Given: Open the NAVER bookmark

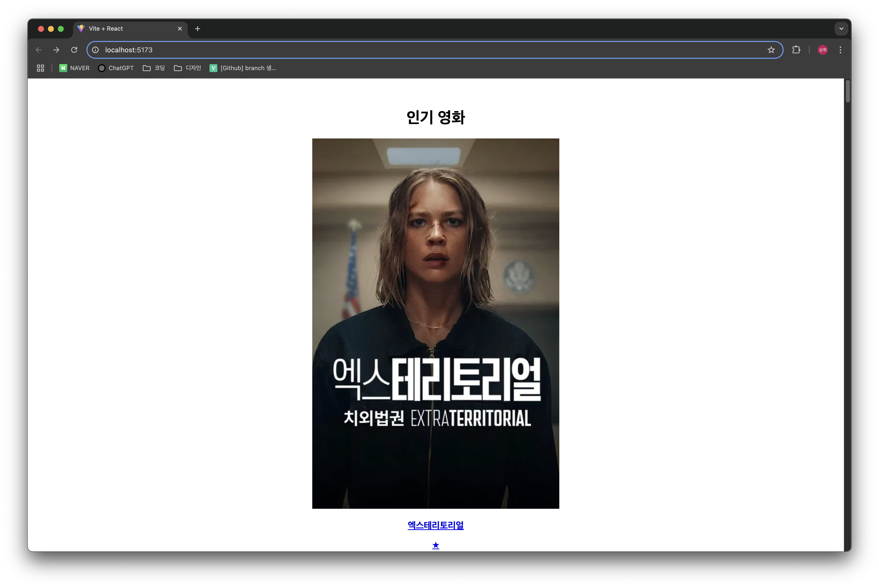Looking at the screenshot, I should (x=74, y=68).
